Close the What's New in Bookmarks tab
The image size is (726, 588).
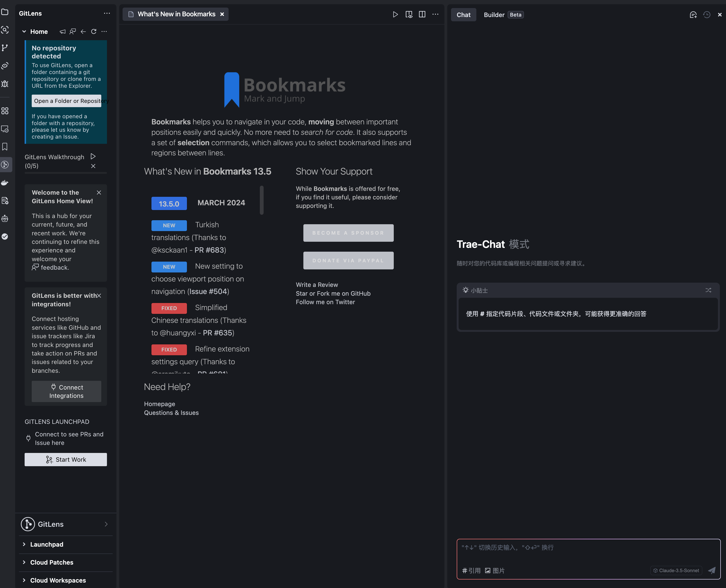[222, 14]
